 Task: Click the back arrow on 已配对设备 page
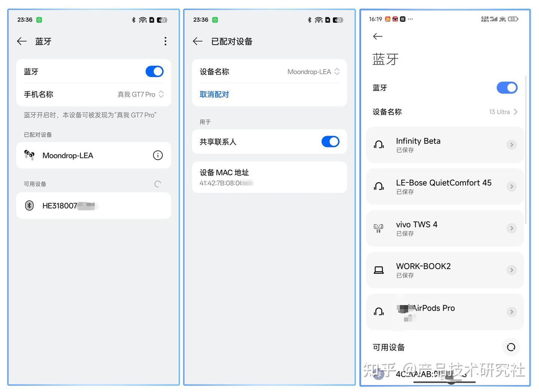[x=197, y=41]
